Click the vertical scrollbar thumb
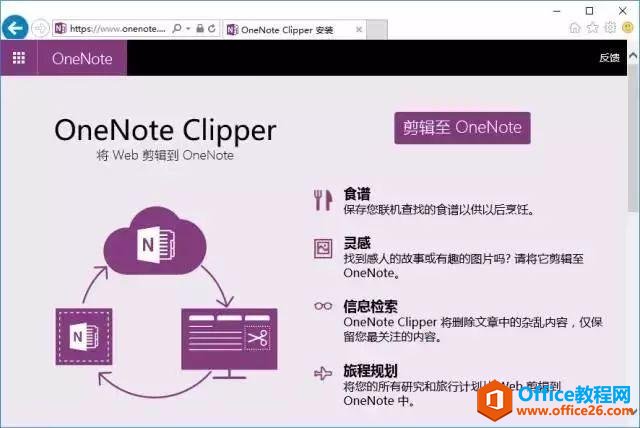This screenshot has width=640, height=428. click(x=633, y=138)
